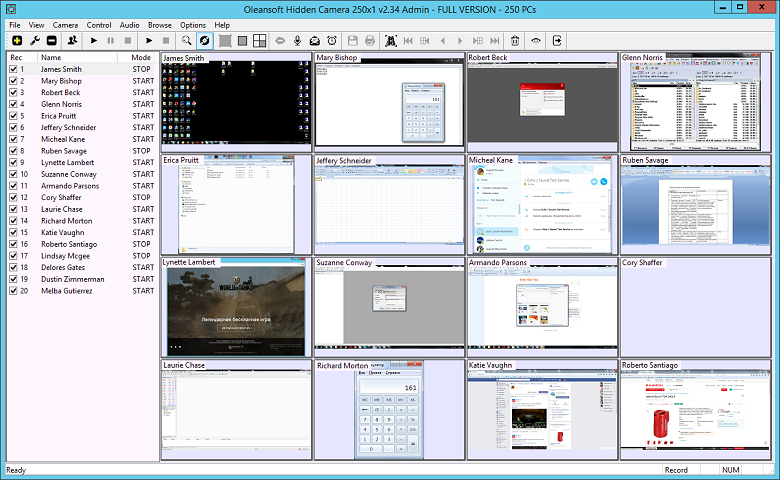Select Lynette Lambert's screen thumbnail
Screen dimensions: 780x480
pos(237,308)
